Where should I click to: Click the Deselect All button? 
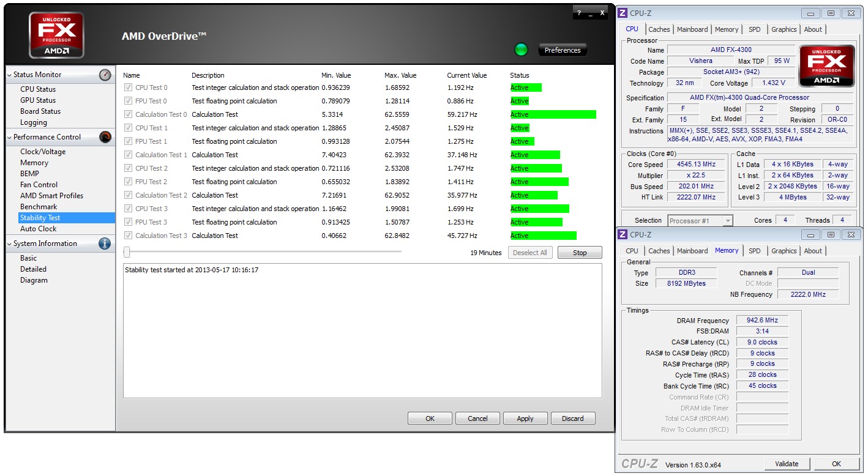point(530,253)
